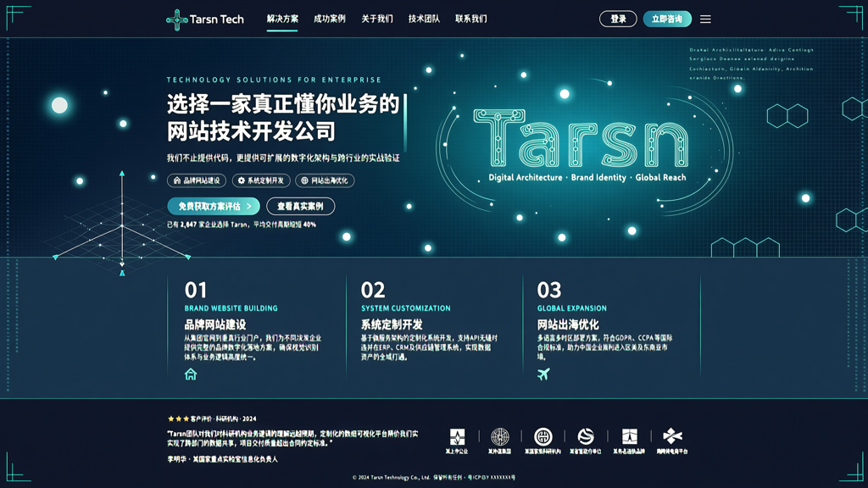Screen dimensions: 868x488
Task: Click the S-shaped fourth client logo
Action: 586,436
